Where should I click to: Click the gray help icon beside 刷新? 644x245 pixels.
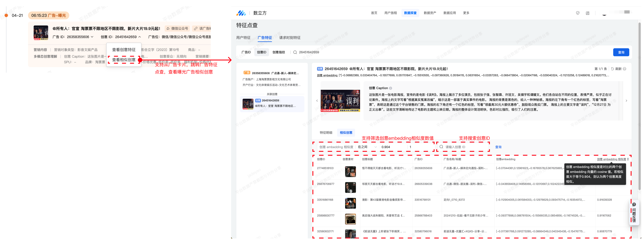click(x=624, y=69)
